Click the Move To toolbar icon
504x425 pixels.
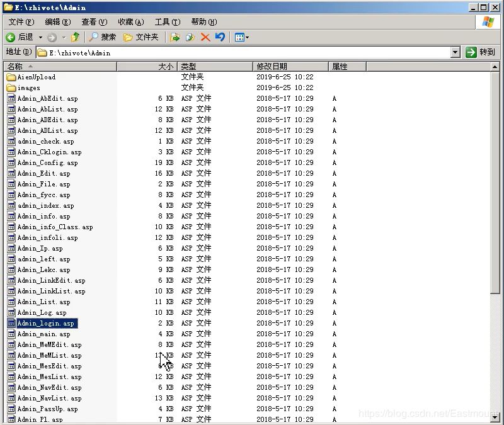176,37
